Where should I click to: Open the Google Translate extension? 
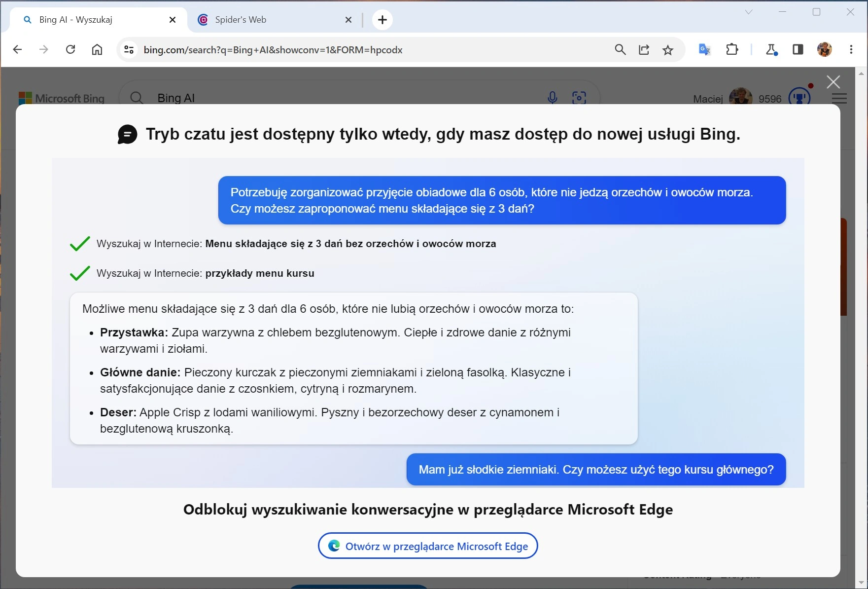705,49
